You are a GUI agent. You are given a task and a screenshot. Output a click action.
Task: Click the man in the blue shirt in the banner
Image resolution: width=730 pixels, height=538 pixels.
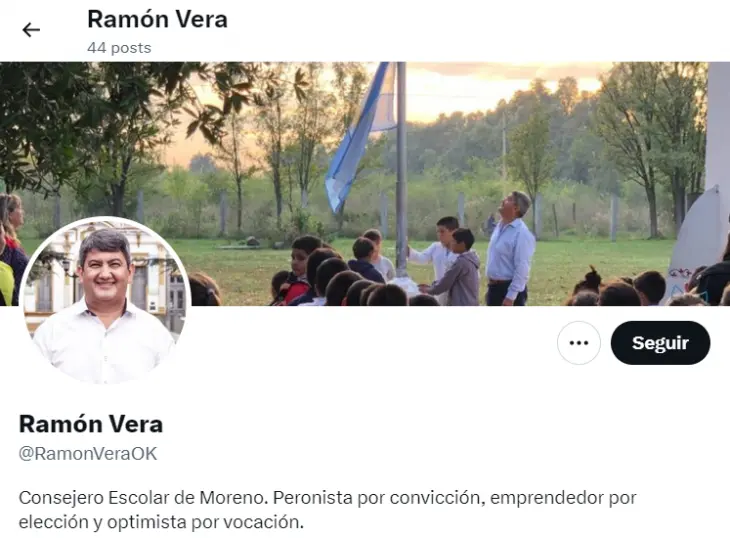509,249
